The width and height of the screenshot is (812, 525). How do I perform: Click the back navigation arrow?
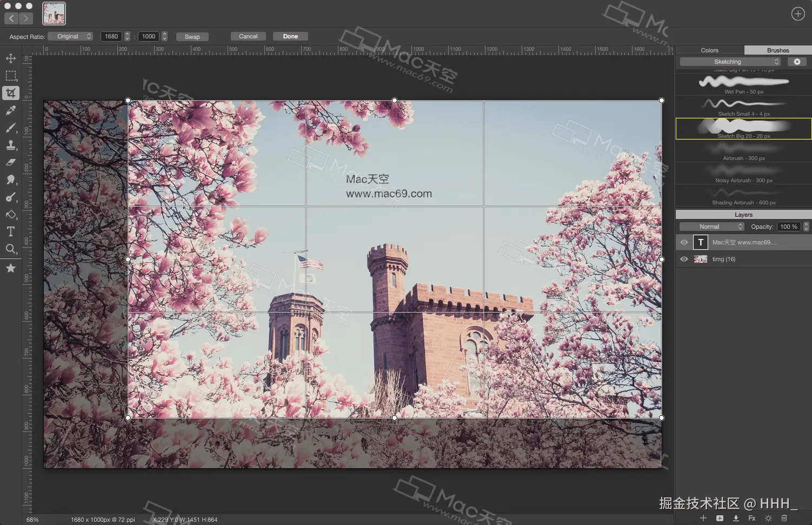coord(11,18)
